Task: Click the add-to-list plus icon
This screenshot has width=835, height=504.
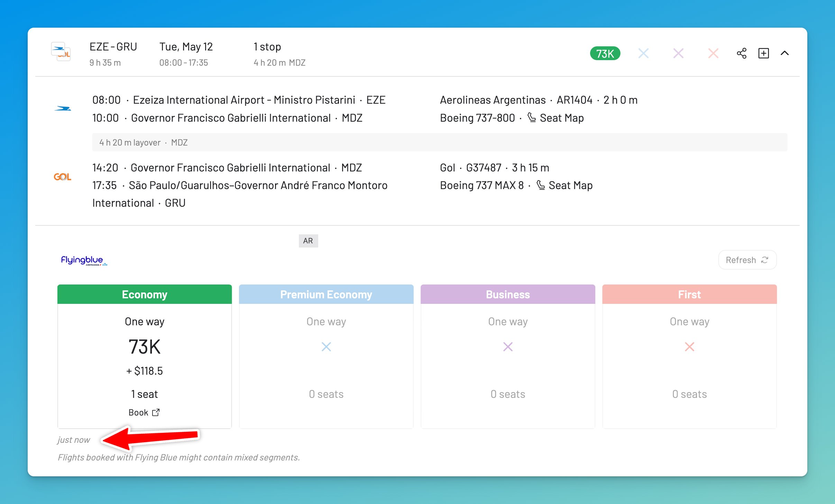Action: pos(763,53)
